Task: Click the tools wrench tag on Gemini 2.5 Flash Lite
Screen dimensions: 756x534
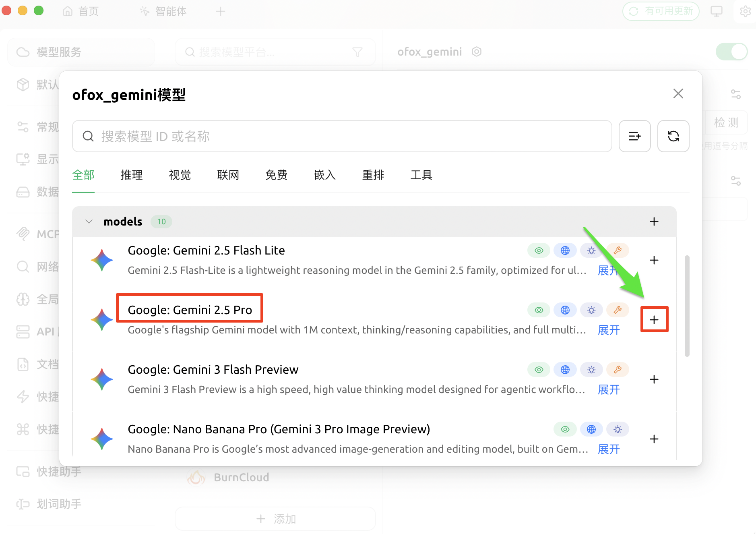Action: coord(618,250)
